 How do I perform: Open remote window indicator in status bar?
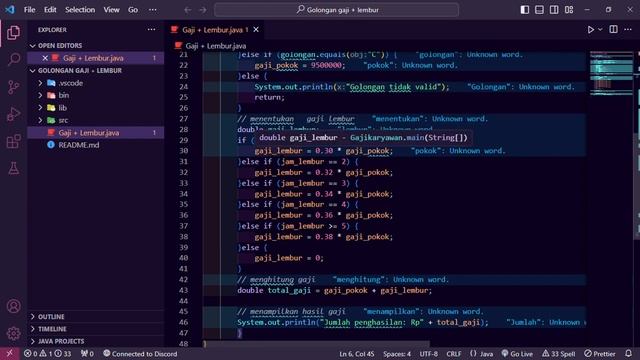pos(9,353)
